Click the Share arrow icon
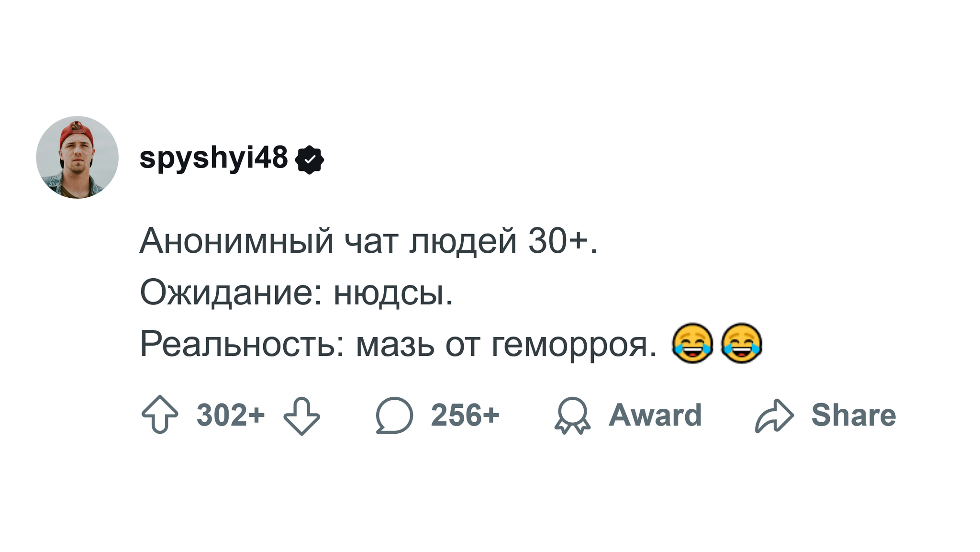980x552 pixels. click(774, 416)
